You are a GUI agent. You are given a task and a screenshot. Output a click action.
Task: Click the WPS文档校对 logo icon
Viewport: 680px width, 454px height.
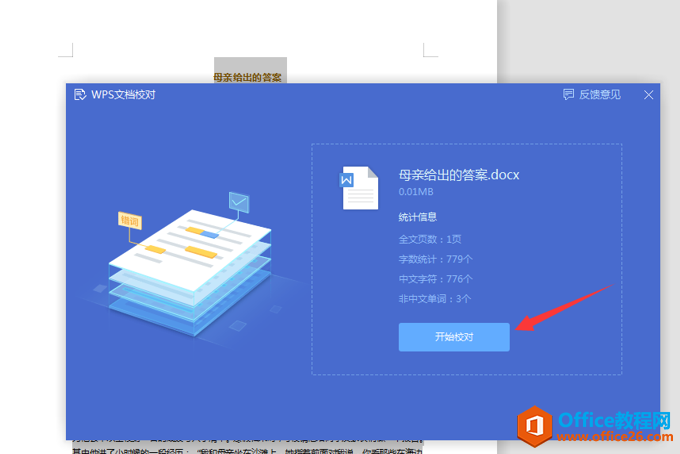(80, 95)
